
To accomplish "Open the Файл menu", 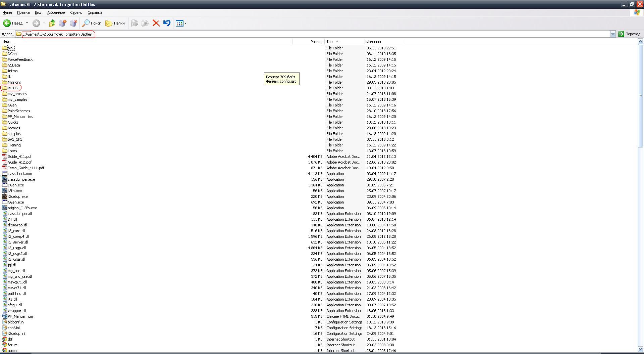I will pos(7,12).
